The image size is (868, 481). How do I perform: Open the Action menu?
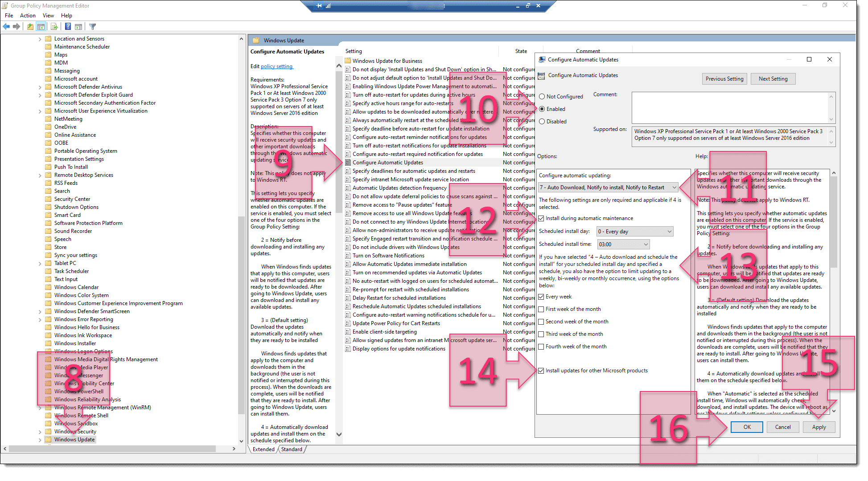point(24,16)
